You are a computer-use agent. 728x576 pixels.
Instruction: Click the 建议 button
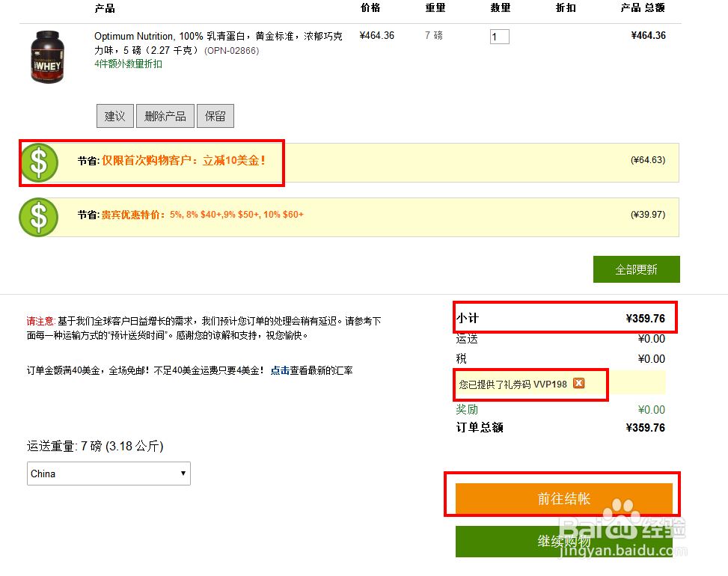point(115,116)
